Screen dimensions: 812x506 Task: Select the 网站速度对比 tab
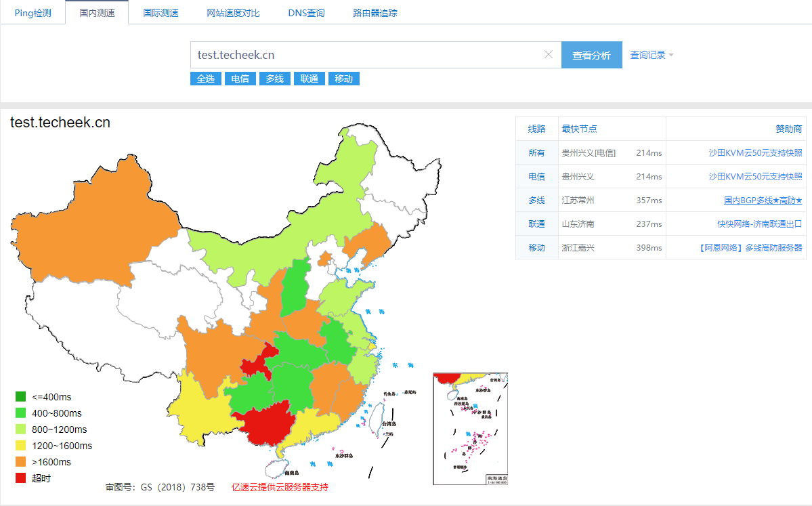233,13
